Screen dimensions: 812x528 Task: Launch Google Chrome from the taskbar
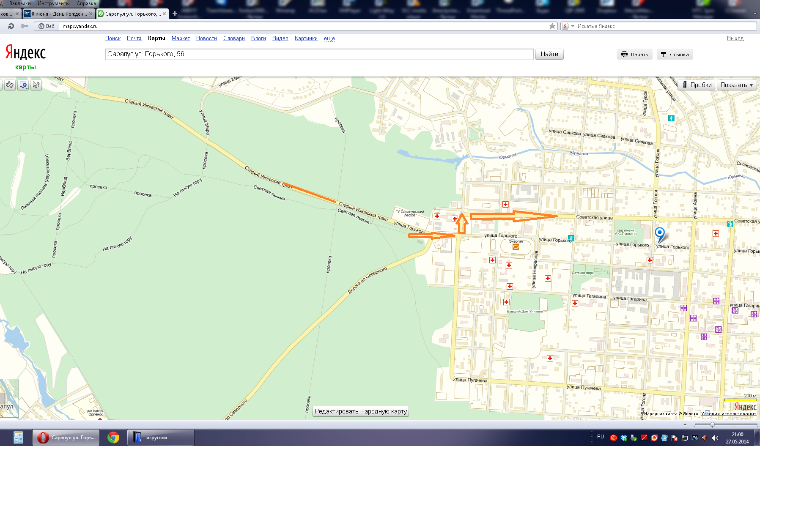tap(113, 438)
